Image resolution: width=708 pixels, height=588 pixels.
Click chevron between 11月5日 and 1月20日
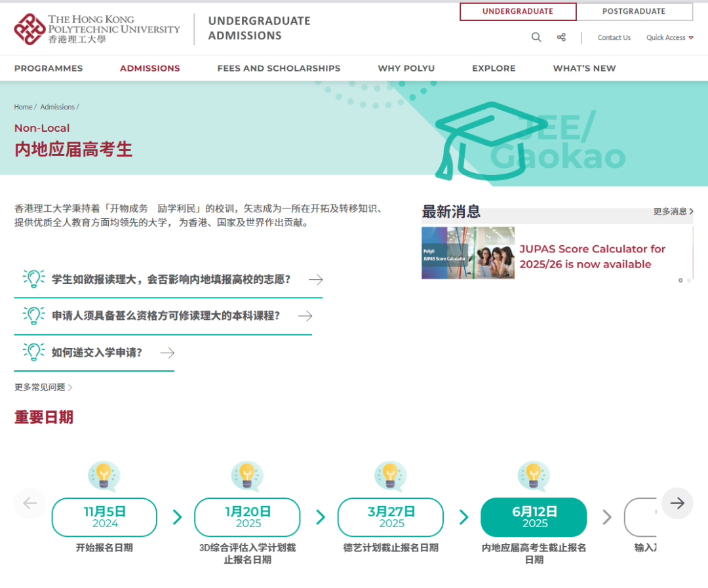tap(177, 517)
